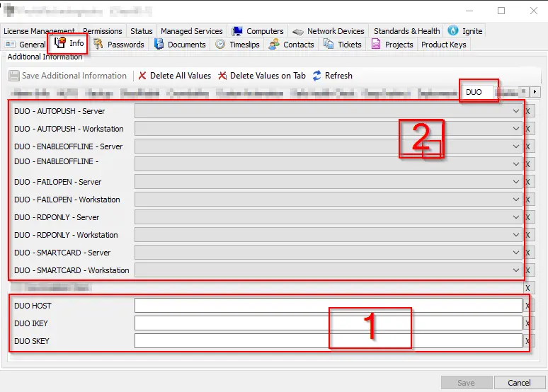Clear DUO SKEY value with X
This screenshot has width=548, height=392.
528,341
